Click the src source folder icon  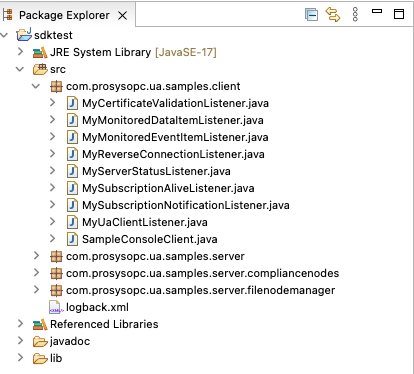point(40,69)
